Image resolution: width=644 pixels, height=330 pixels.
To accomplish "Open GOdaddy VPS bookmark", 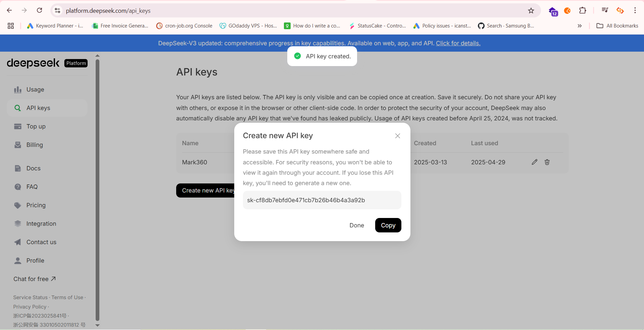I will [x=248, y=26].
